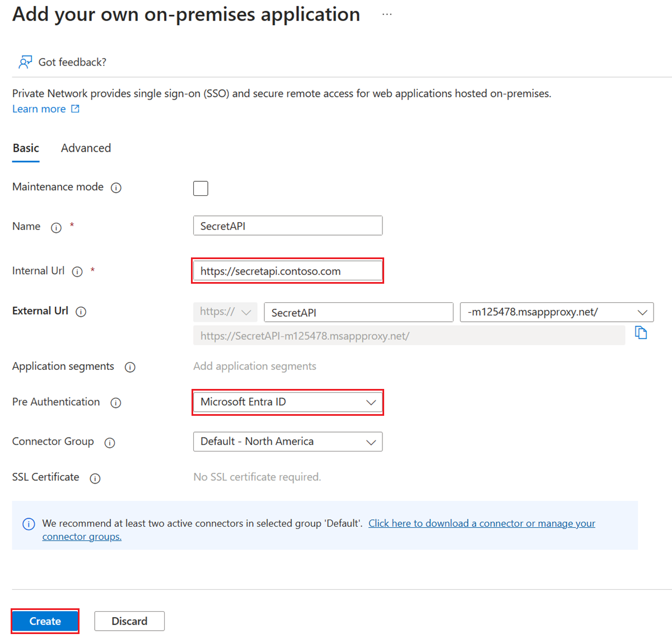
Task: Open the Maintenance mode info tooltip
Action: click(116, 188)
